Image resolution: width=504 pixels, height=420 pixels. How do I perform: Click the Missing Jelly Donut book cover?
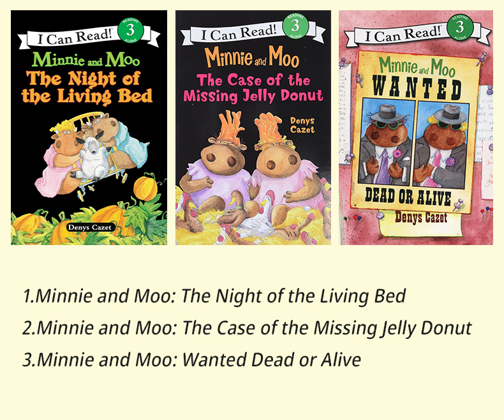(x=253, y=128)
